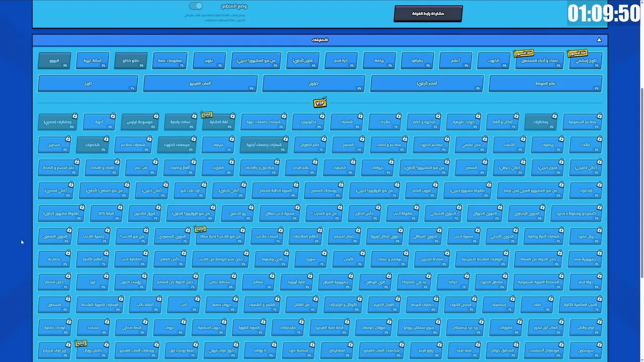Click the lock icon on the كأس العالم card
The width and height of the screenshot is (644, 362).
(x=184, y=253)
